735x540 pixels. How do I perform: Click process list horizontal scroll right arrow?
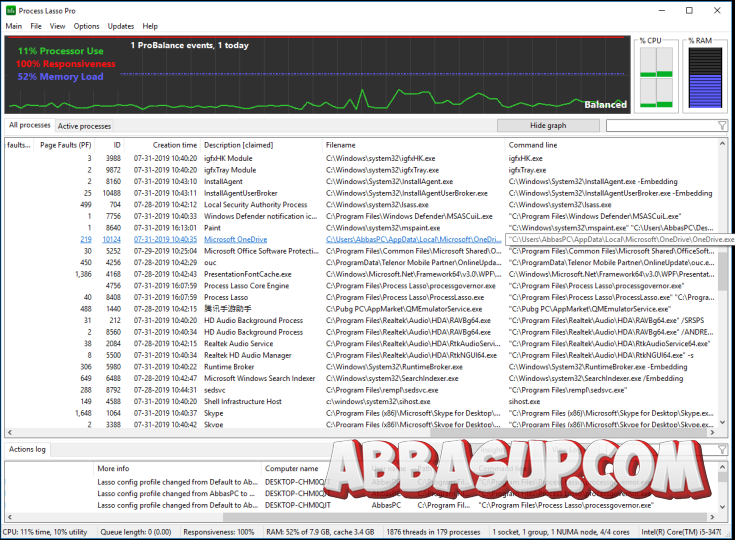coord(712,432)
